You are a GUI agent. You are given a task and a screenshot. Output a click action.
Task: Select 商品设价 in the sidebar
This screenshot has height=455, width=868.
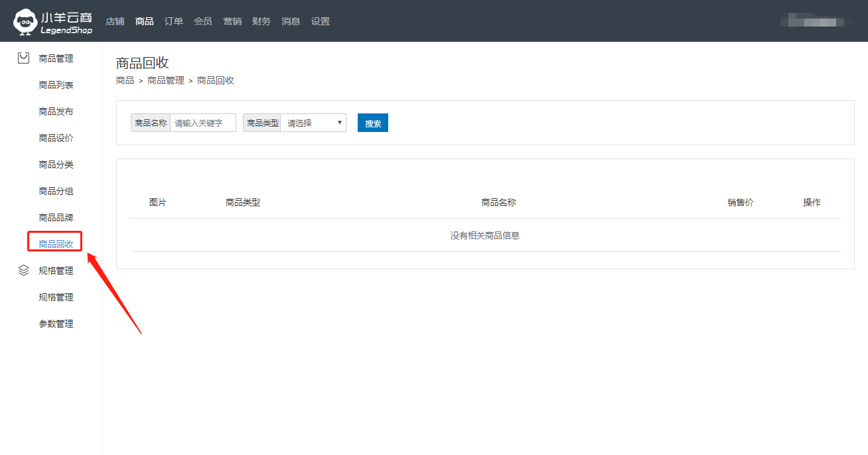coord(56,138)
